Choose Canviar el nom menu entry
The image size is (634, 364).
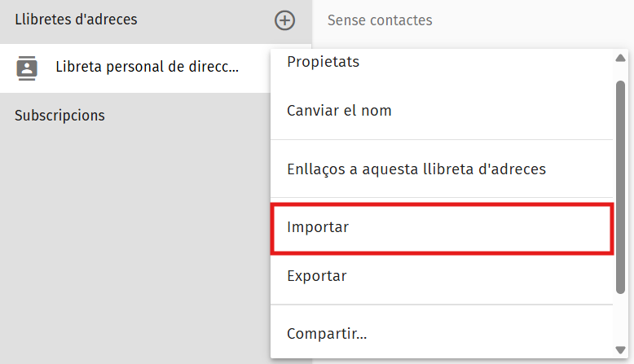point(442,111)
